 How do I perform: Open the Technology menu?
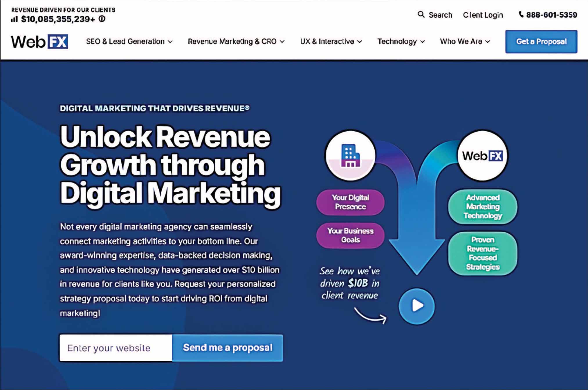point(401,42)
